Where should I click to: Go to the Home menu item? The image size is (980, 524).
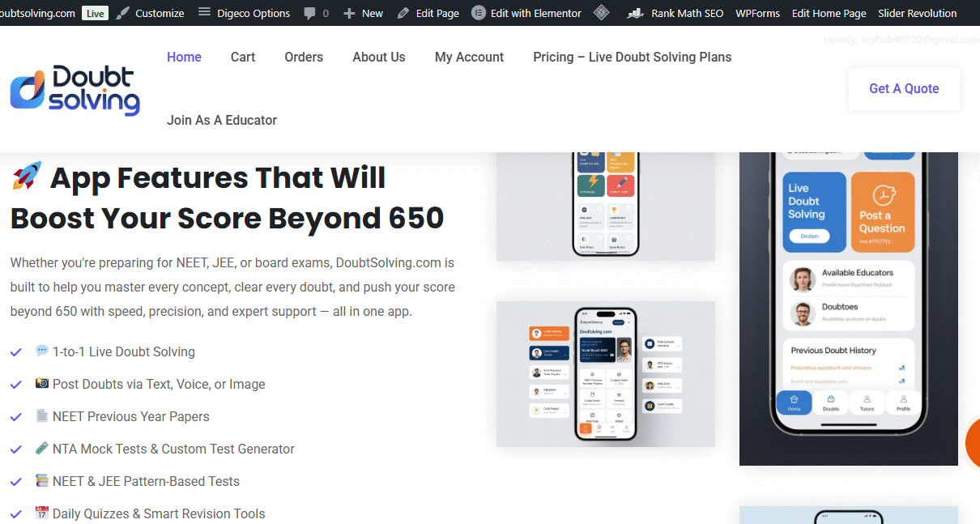184,57
